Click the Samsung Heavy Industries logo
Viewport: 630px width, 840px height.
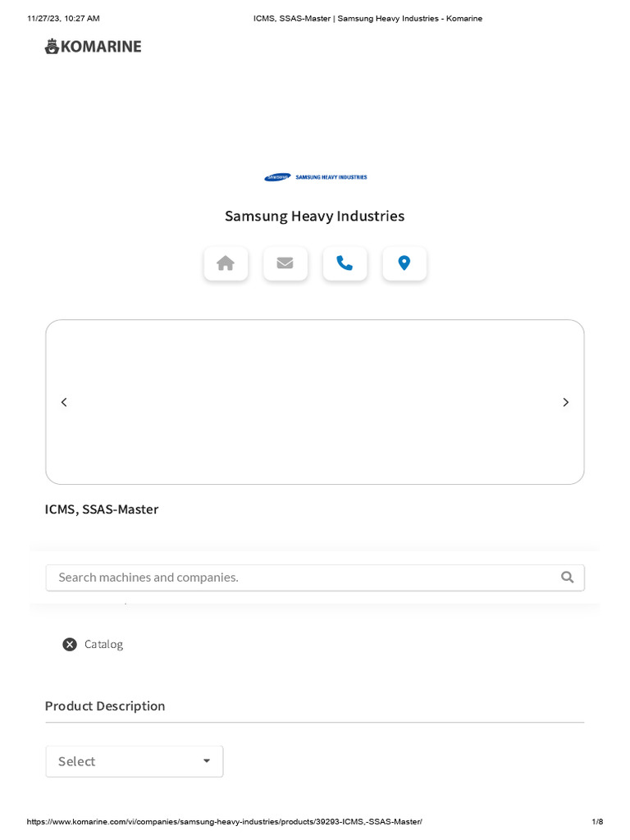click(x=315, y=177)
